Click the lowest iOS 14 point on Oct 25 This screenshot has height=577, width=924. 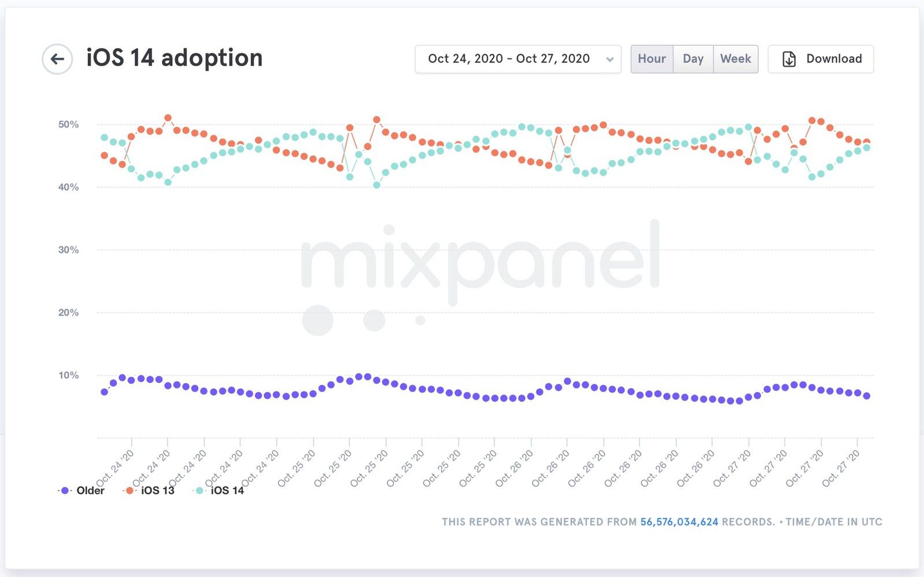(377, 185)
